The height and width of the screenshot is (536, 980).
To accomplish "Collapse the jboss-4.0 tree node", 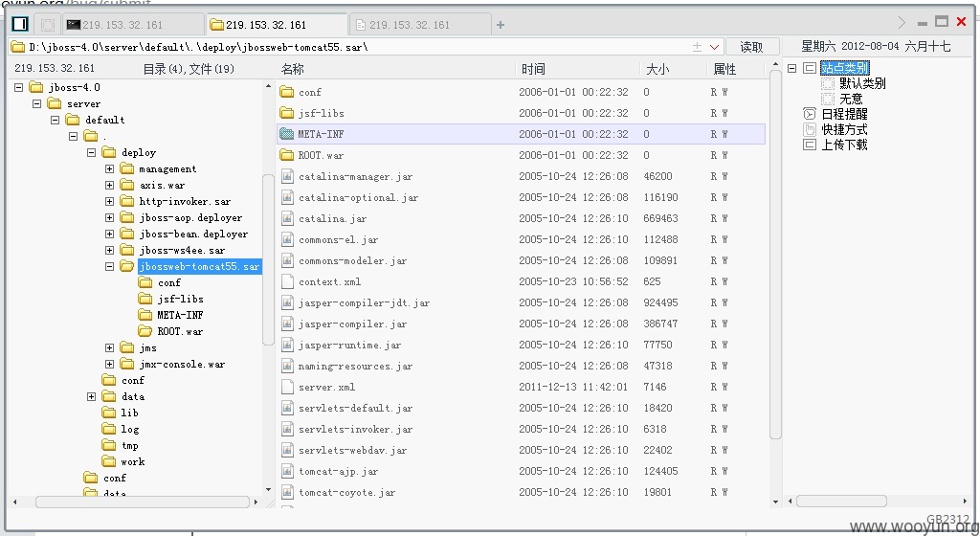I will [x=19, y=87].
